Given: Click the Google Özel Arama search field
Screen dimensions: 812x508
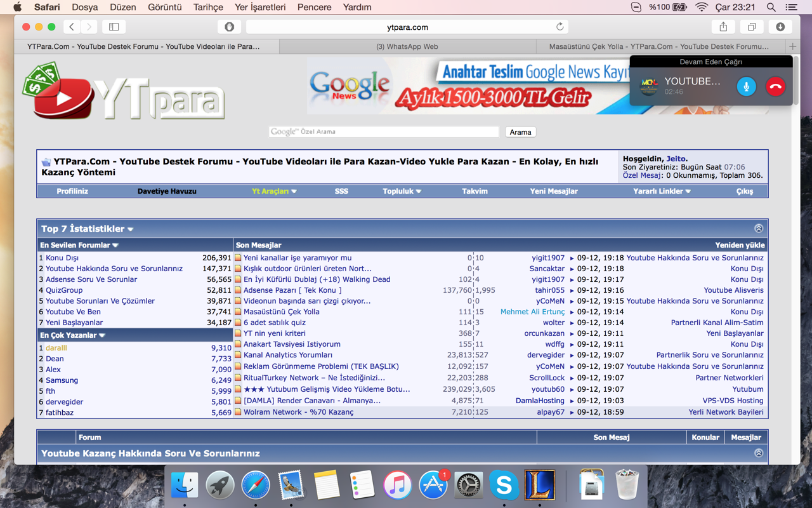Looking at the screenshot, I should pyautogui.click(x=384, y=132).
